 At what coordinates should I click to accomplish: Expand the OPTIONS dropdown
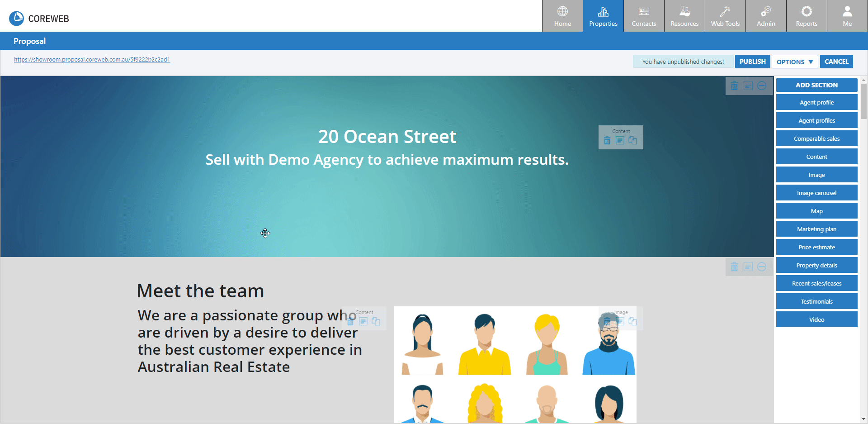(x=794, y=62)
